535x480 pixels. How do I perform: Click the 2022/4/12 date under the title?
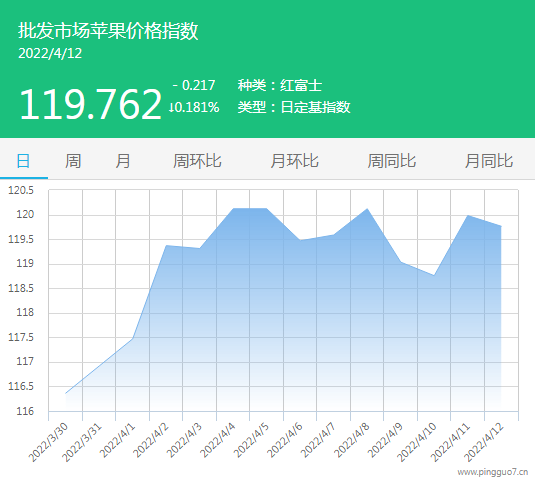[x=50, y=53]
